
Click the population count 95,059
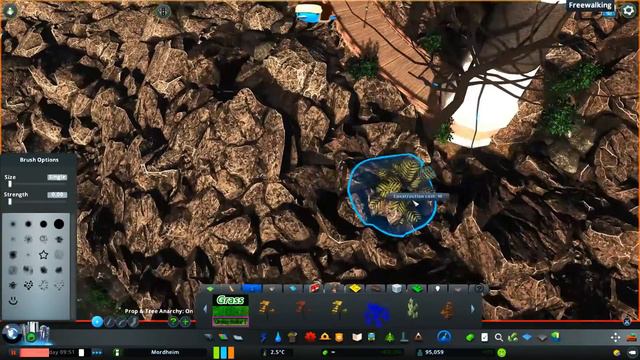click(x=434, y=352)
